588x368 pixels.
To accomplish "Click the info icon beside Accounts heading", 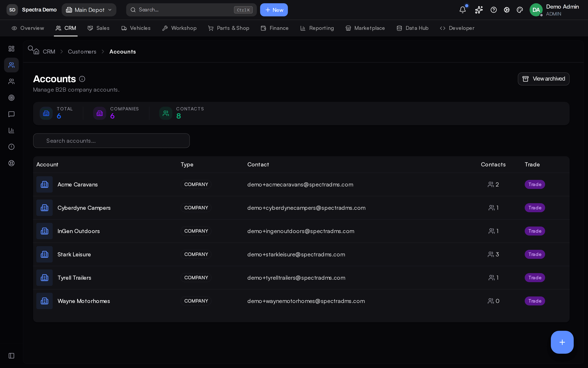I will click(82, 79).
